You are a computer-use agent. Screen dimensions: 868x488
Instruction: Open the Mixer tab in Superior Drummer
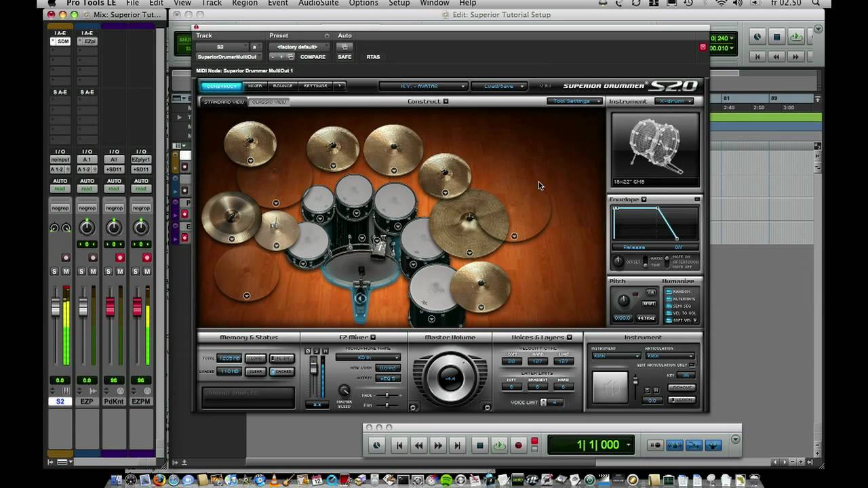(x=255, y=86)
